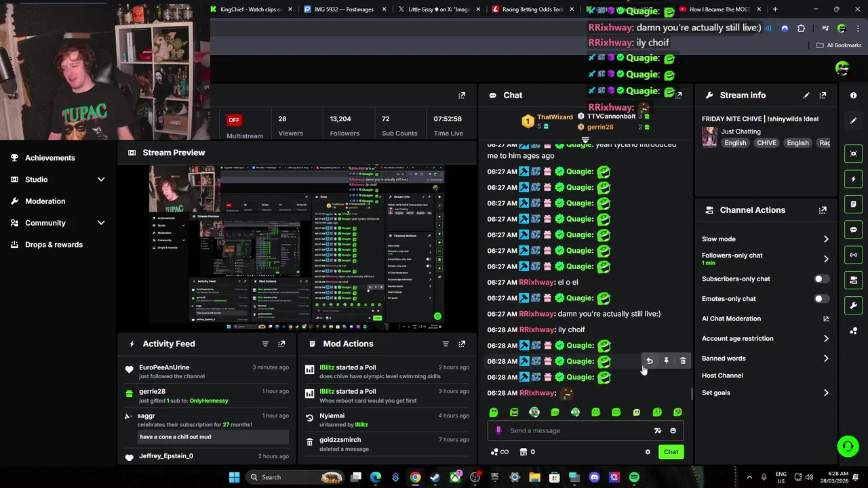Expand Slow mode settings
This screenshot has height=488, width=868.
(x=825, y=239)
